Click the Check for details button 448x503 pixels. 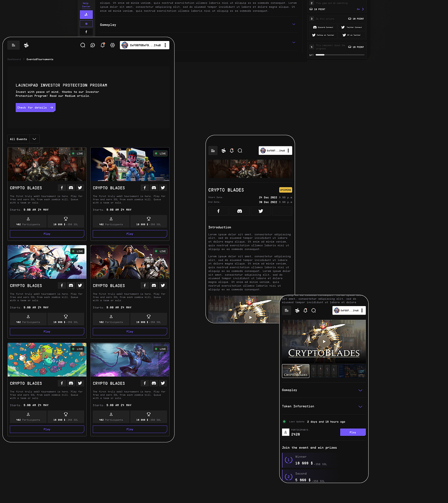click(35, 108)
